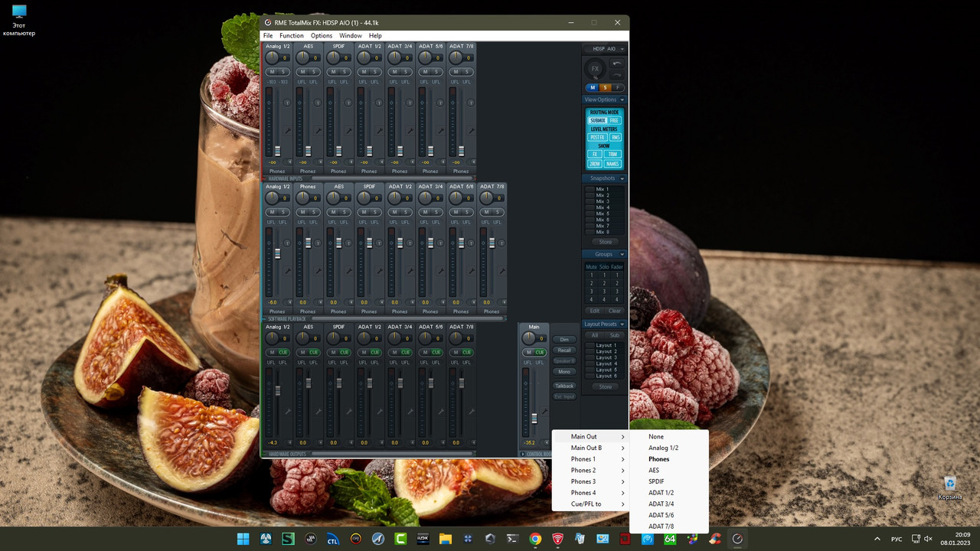Open Google Chrome from the taskbar

click(535, 539)
